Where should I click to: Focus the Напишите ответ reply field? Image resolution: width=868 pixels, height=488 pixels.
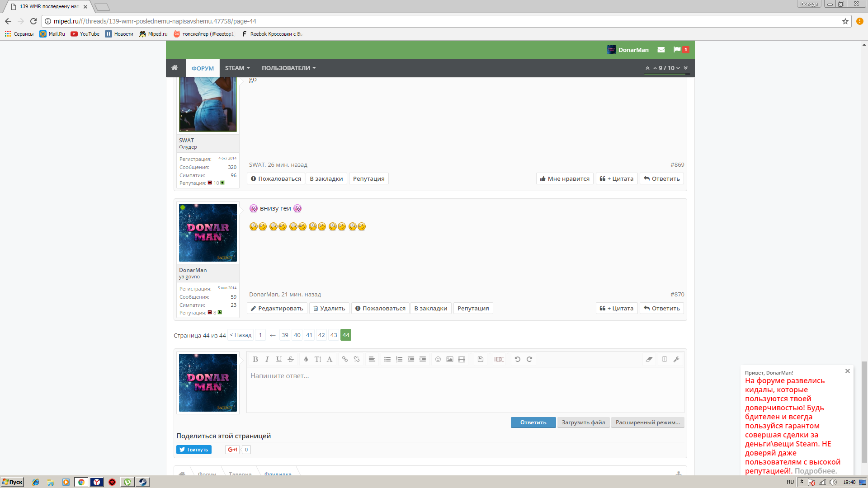coord(465,389)
